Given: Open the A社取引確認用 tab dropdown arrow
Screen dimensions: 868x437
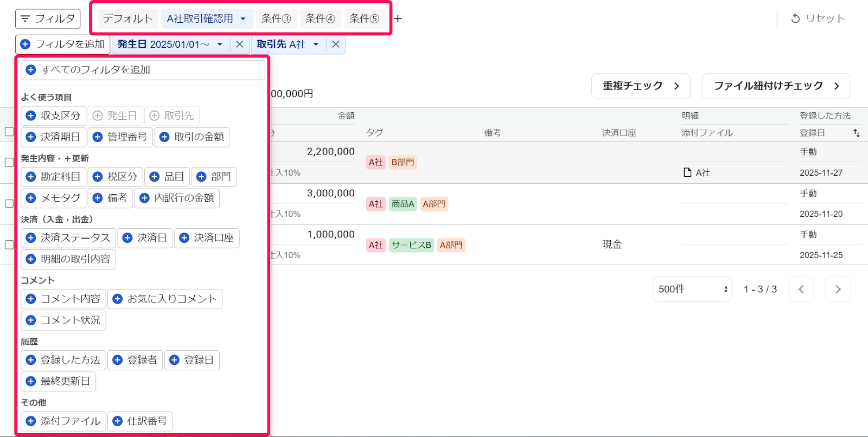Looking at the screenshot, I should [243, 19].
